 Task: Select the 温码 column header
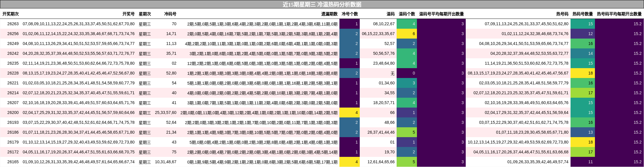[391, 14]
